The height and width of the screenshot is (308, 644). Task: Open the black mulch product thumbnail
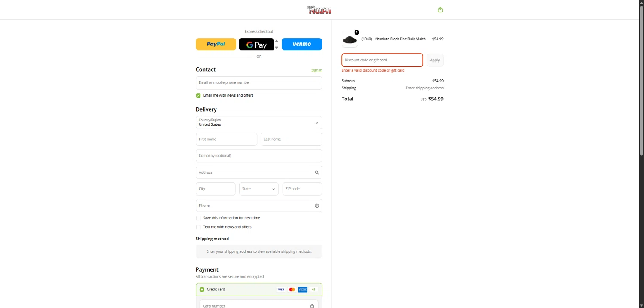(350, 39)
